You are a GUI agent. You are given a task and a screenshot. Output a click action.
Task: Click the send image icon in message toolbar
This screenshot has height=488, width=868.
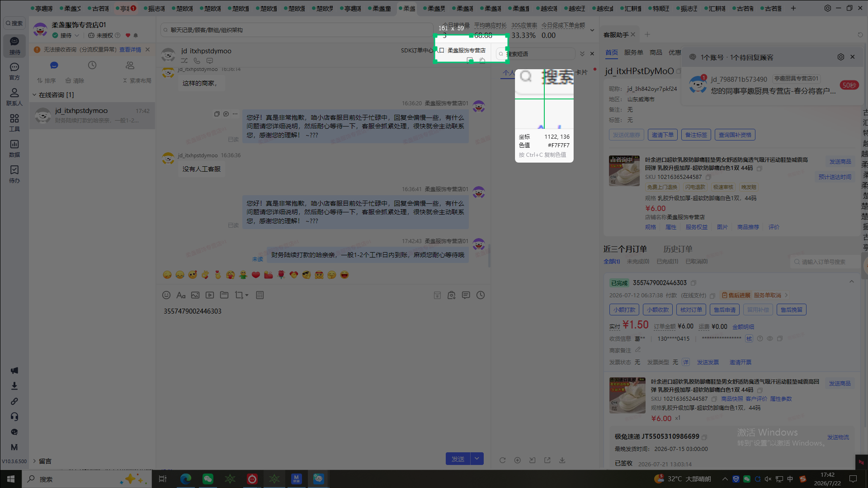pos(195,295)
